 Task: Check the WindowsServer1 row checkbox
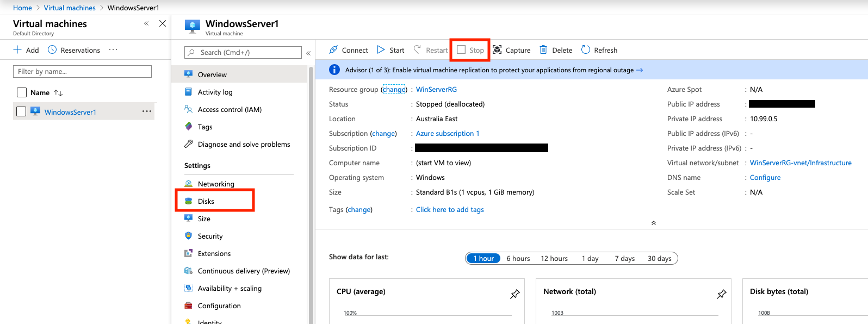click(x=21, y=111)
